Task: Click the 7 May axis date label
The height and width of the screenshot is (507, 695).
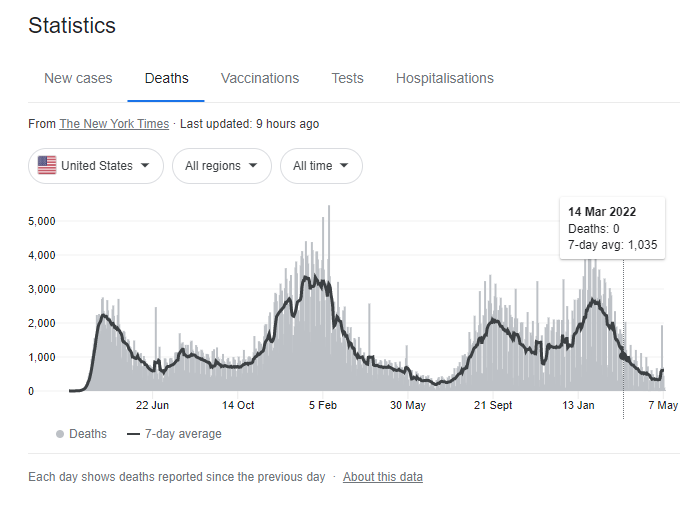Action: [x=663, y=405]
